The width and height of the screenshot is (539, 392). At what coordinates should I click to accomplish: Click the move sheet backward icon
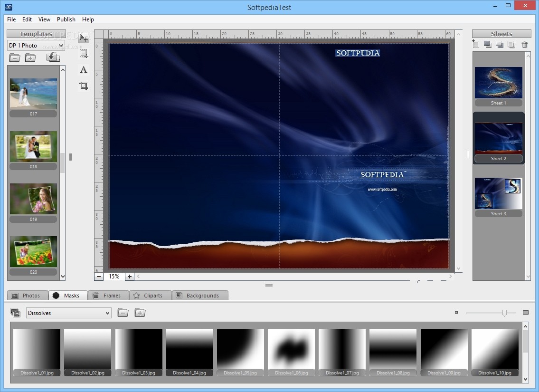click(500, 44)
